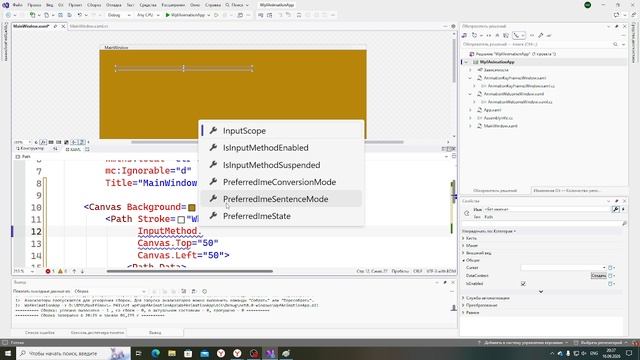This screenshot has width=640, height=360.
Task: Click Solution Explorer show all files icon
Action: 506,36
